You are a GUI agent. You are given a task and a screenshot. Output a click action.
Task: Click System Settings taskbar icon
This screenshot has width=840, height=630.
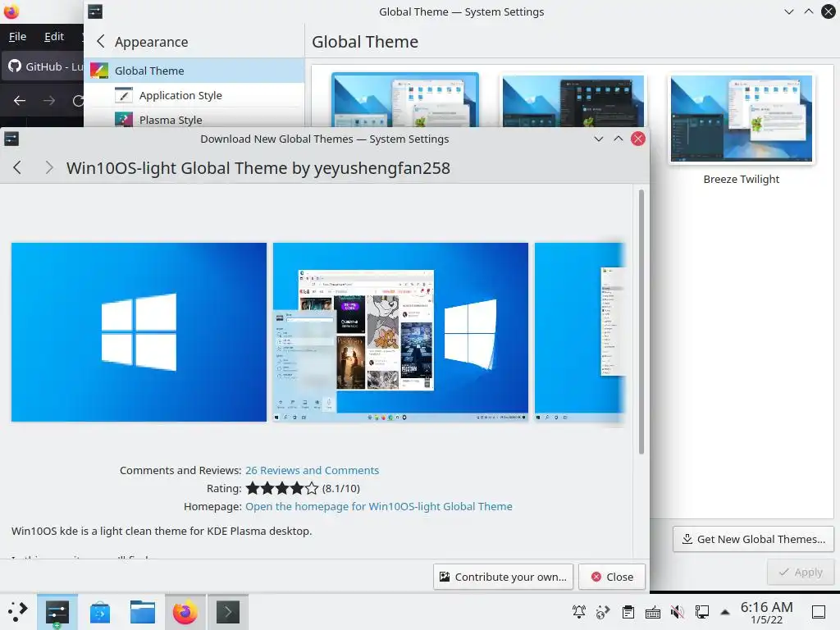[57, 612]
